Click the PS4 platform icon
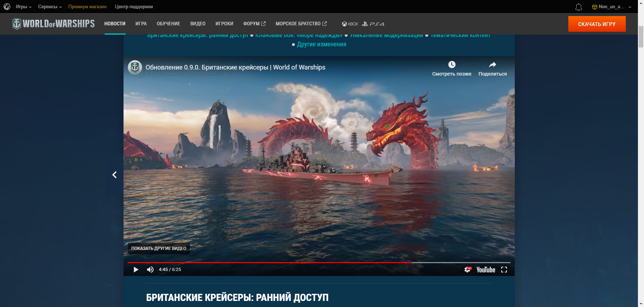 point(373,24)
